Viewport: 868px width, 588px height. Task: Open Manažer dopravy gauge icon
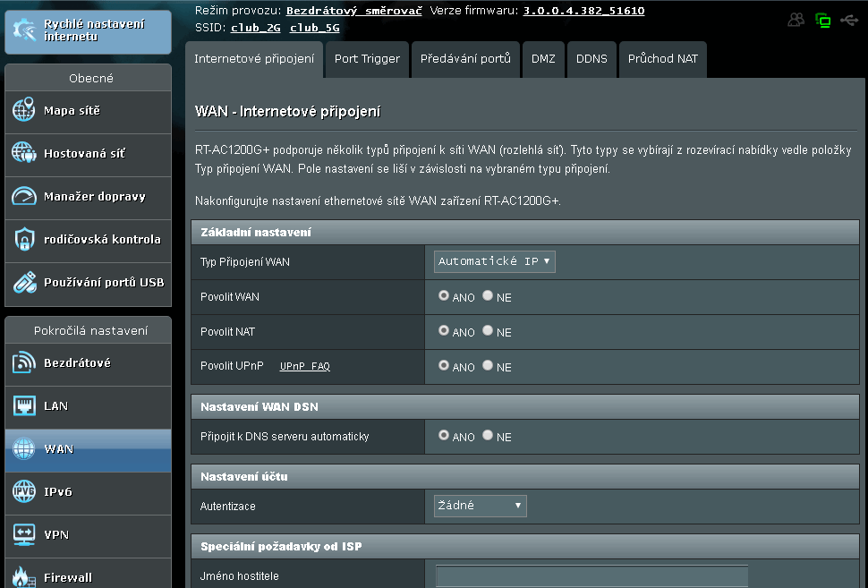coord(23,196)
